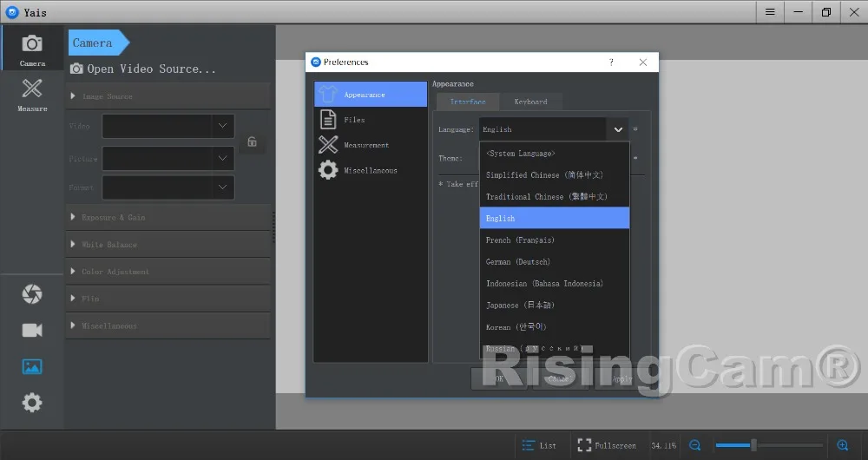Choose Simplified Chinese language option
The image size is (868, 460).
(555, 175)
